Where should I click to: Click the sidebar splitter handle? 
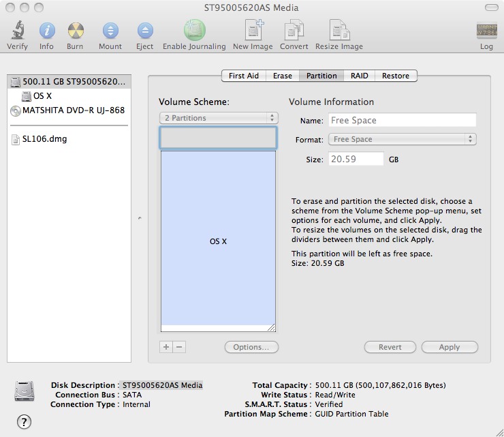pyautogui.click(x=140, y=218)
